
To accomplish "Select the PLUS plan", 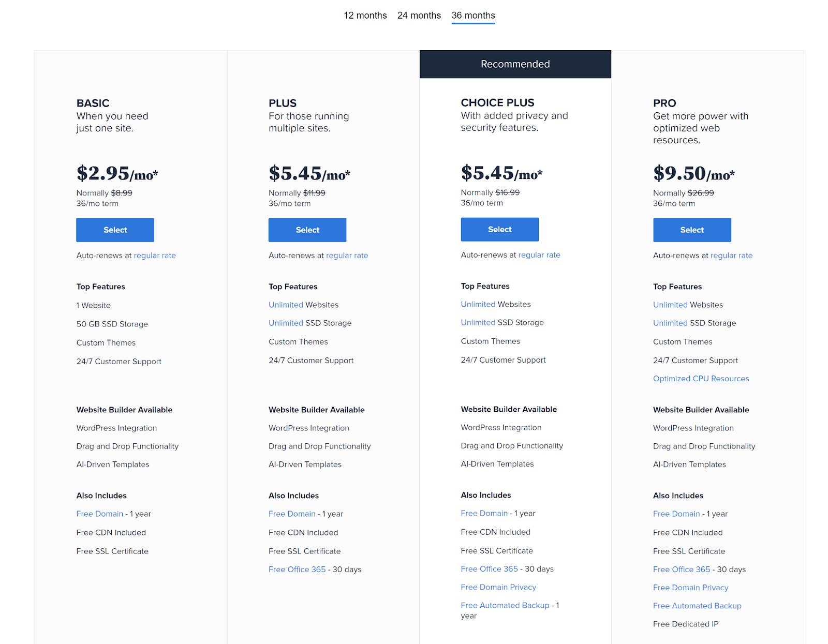I will click(x=307, y=230).
